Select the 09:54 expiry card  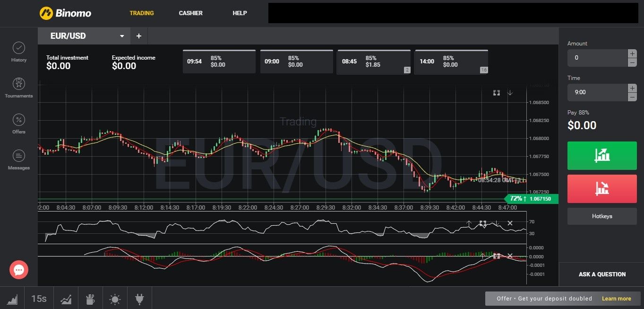point(219,62)
